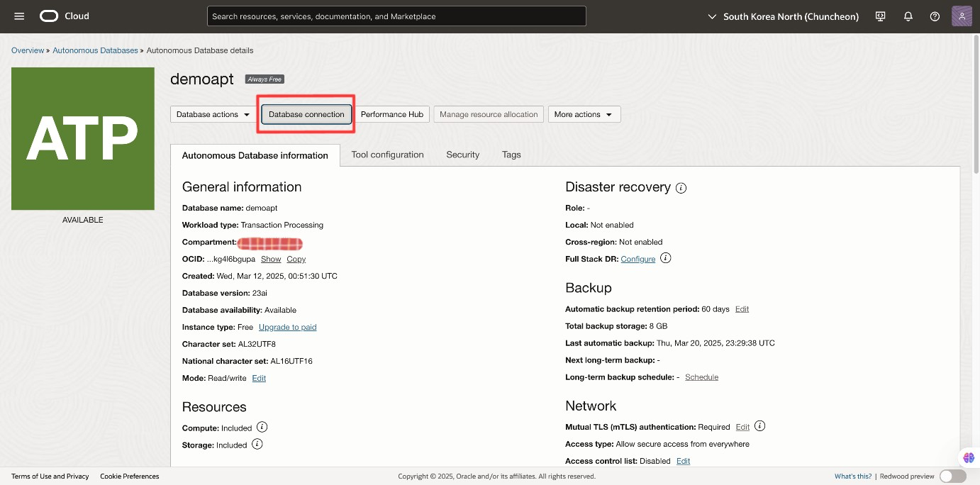Image resolution: width=980 pixels, height=485 pixels.
Task: Show Compute info icon
Action: pos(262,427)
